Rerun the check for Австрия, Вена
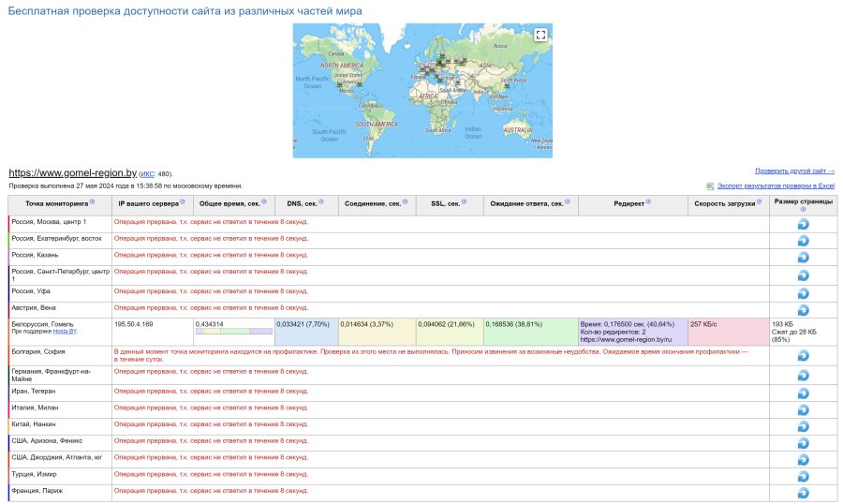The height and width of the screenshot is (504, 843). [803, 309]
